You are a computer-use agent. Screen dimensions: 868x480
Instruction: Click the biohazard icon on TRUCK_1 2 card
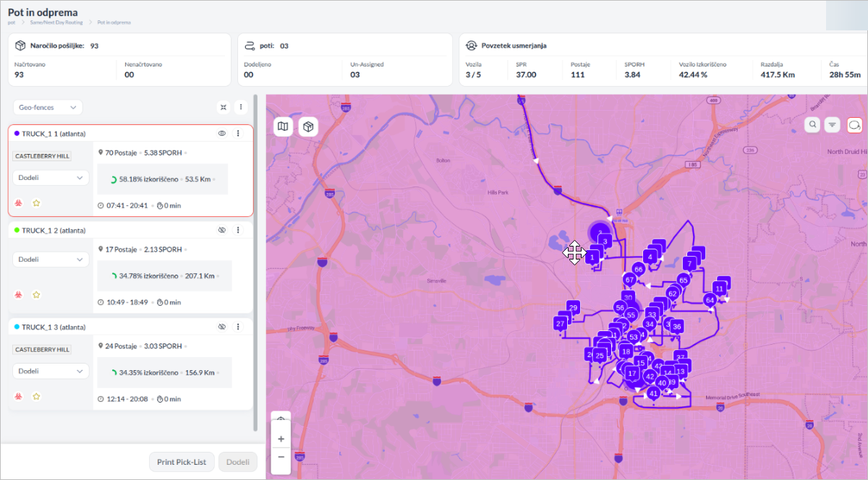pyautogui.click(x=19, y=295)
